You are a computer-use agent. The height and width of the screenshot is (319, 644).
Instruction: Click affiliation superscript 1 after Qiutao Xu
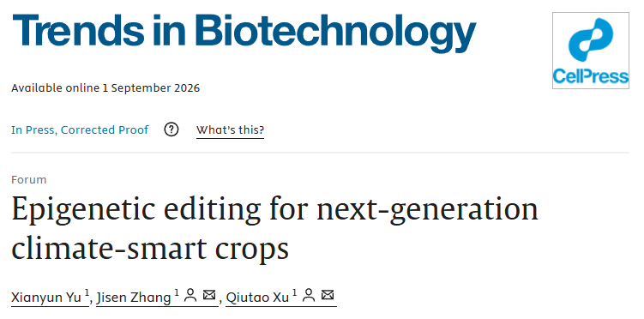tap(294, 293)
